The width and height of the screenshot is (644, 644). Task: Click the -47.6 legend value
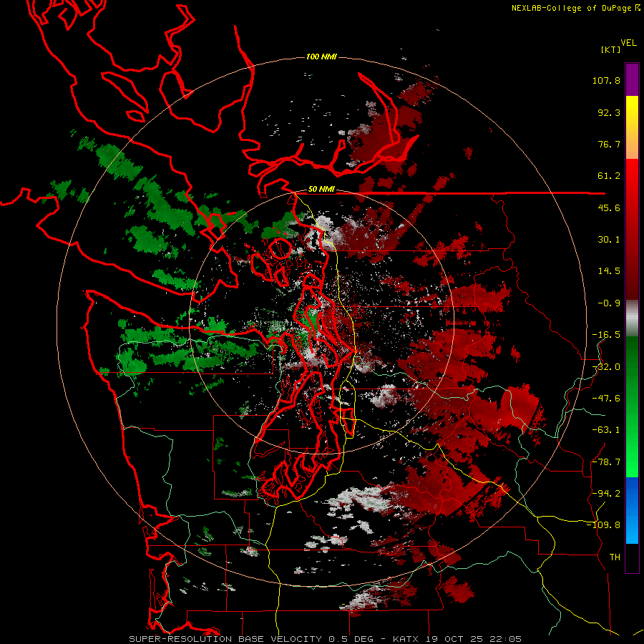[x=606, y=399]
